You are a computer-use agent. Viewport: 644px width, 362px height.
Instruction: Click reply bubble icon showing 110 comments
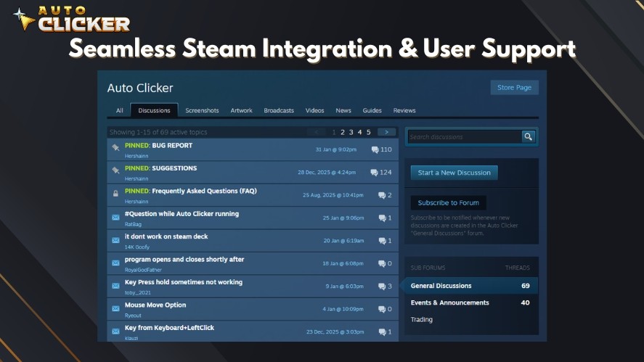coord(375,150)
